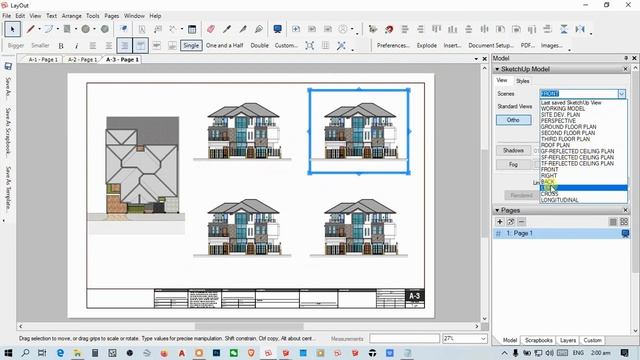Click the hourglass-shaped flip vertical icon
This screenshot has height=360, width=640.
(564, 29)
